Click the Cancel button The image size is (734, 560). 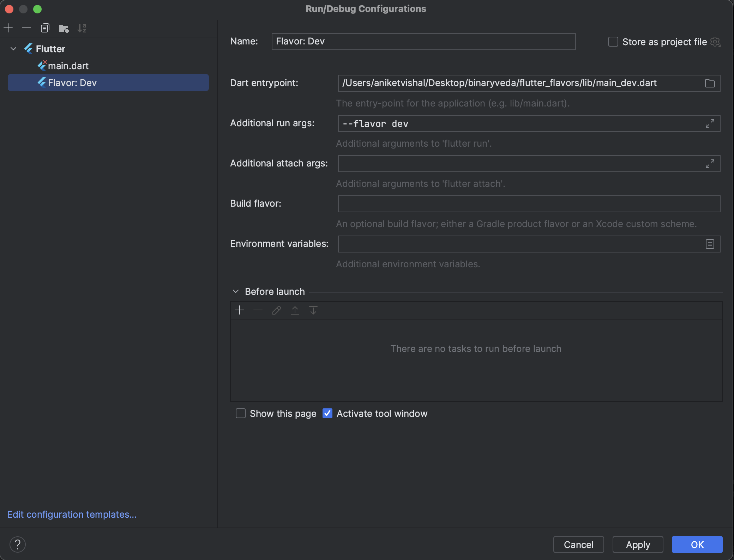tap(578, 544)
